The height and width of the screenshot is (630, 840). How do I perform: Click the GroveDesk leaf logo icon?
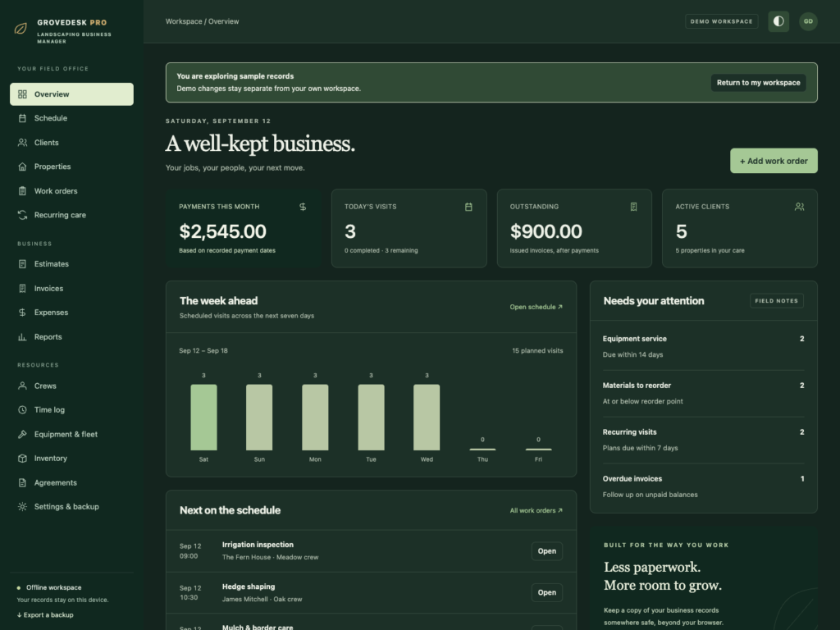[21, 29]
